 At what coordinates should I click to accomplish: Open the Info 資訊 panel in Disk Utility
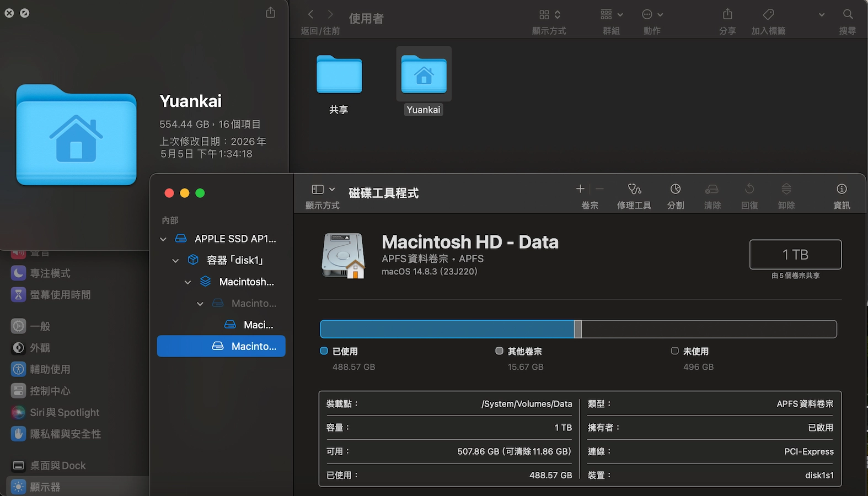pyautogui.click(x=842, y=189)
